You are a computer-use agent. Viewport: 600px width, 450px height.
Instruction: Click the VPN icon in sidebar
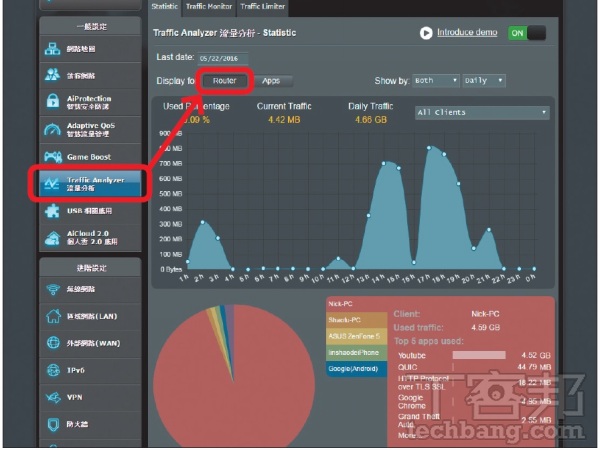53,397
